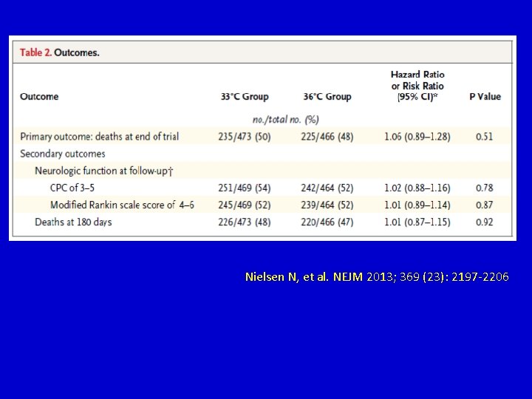Select 'Modified Rankin scale score of 4–6'
The image size is (532, 399).
click(x=122, y=205)
